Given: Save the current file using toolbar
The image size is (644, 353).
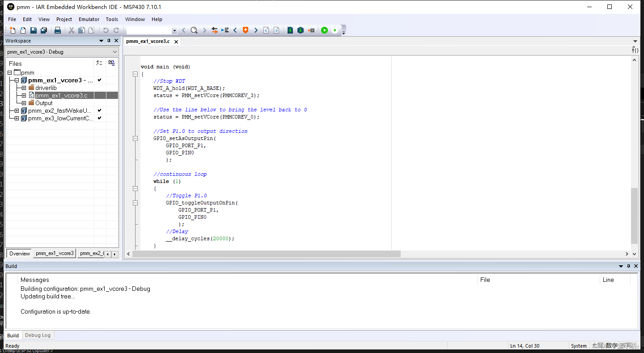Looking at the screenshot, I should (34, 30).
